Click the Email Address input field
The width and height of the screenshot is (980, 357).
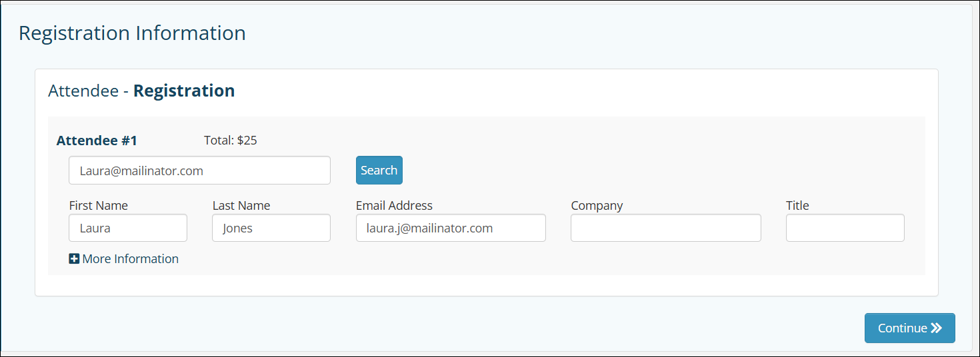451,228
